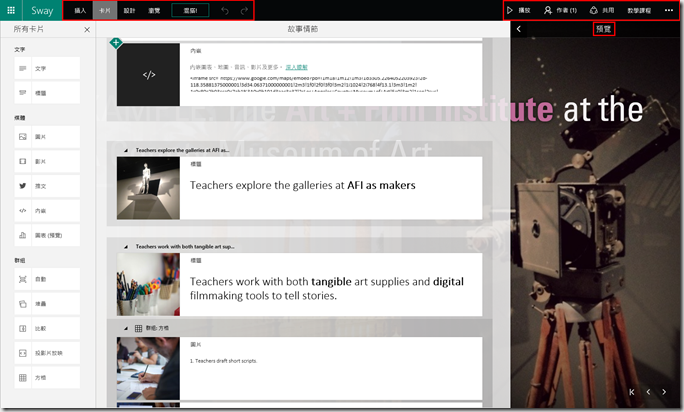Click the green plus add-content button
This screenshot has height=412, width=684.
point(116,43)
